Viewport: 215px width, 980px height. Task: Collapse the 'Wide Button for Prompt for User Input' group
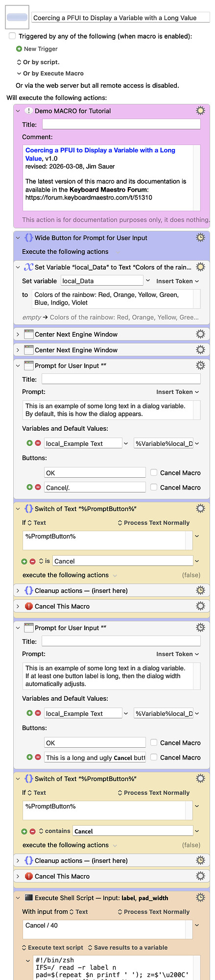[x=18, y=238]
